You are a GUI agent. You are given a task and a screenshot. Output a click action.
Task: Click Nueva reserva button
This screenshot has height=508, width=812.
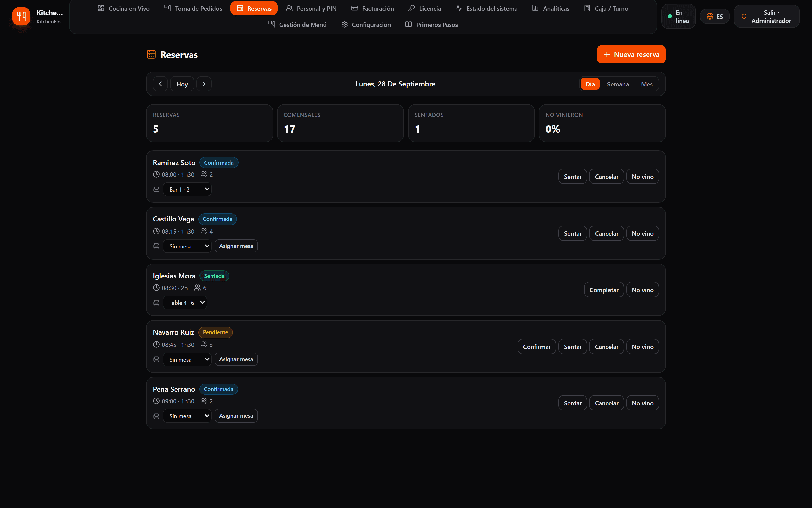631,54
